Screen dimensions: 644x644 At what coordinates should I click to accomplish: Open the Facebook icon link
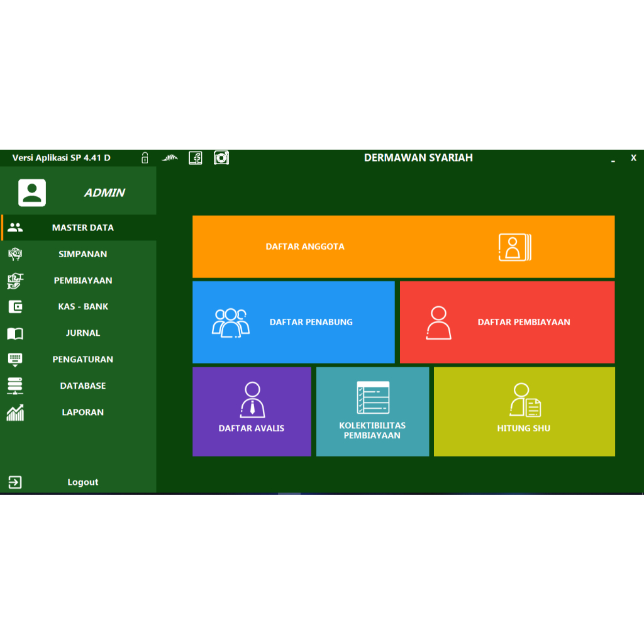click(x=196, y=158)
